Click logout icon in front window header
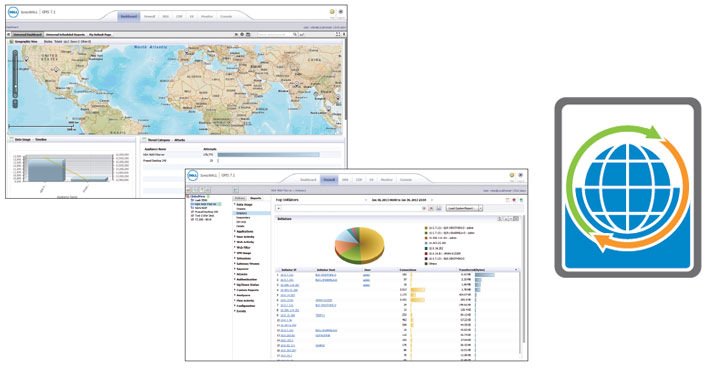Screen dimensions: 715x368 tap(520, 175)
